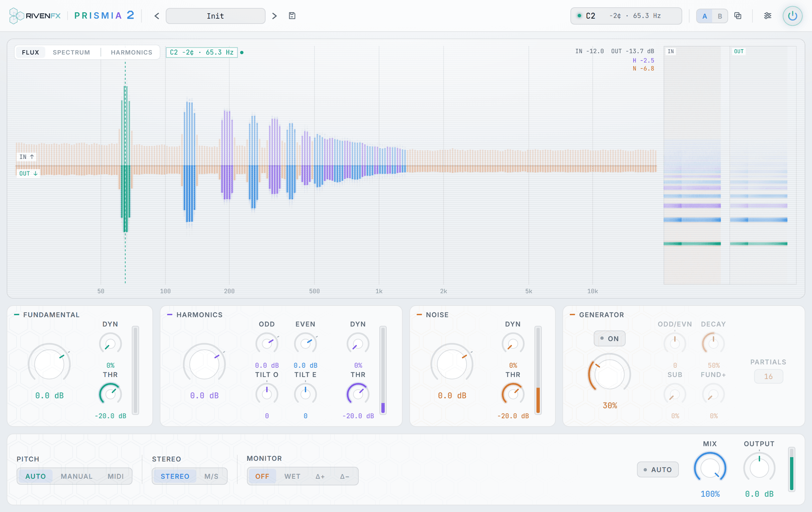Screen dimensions: 812x512
Task: Set monitor to WET
Action: [x=293, y=476]
